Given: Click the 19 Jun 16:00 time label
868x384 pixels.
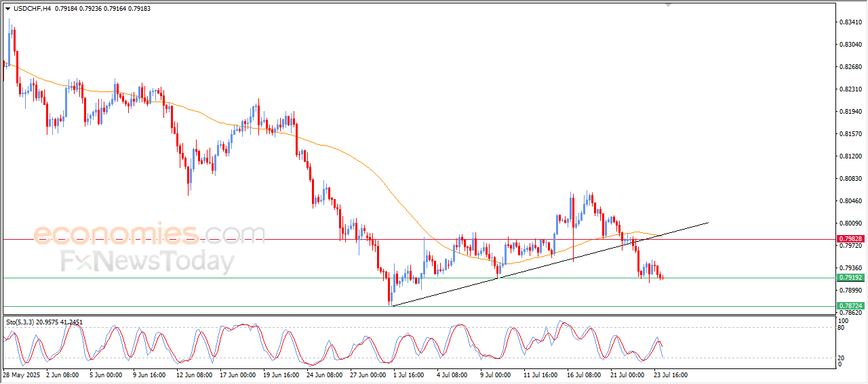Looking at the screenshot, I should [x=280, y=375].
